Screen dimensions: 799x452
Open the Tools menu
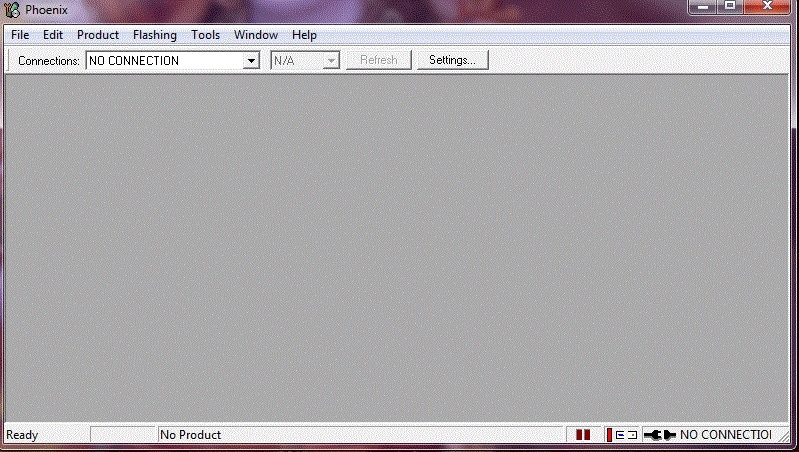coord(205,35)
